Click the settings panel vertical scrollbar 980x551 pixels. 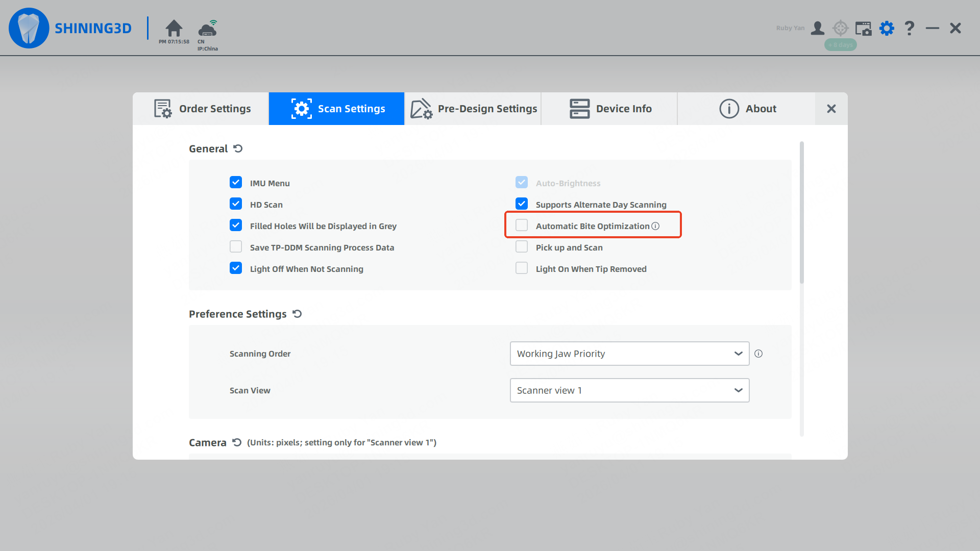(801, 213)
